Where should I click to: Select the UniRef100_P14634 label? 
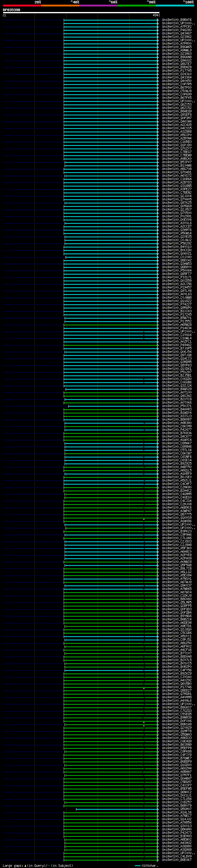coord(177,328)
